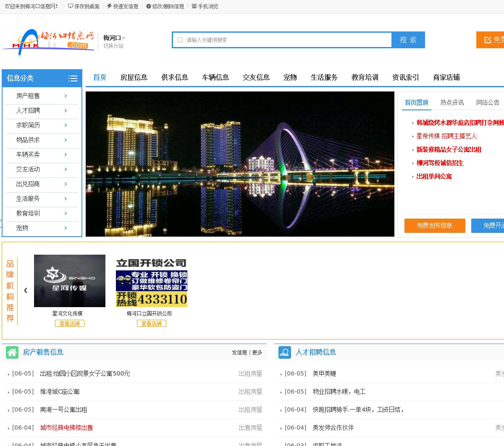The height and width of the screenshot is (446, 504).
Task: Click the blue 人才招聘信息 section icon
Action: 285,352
